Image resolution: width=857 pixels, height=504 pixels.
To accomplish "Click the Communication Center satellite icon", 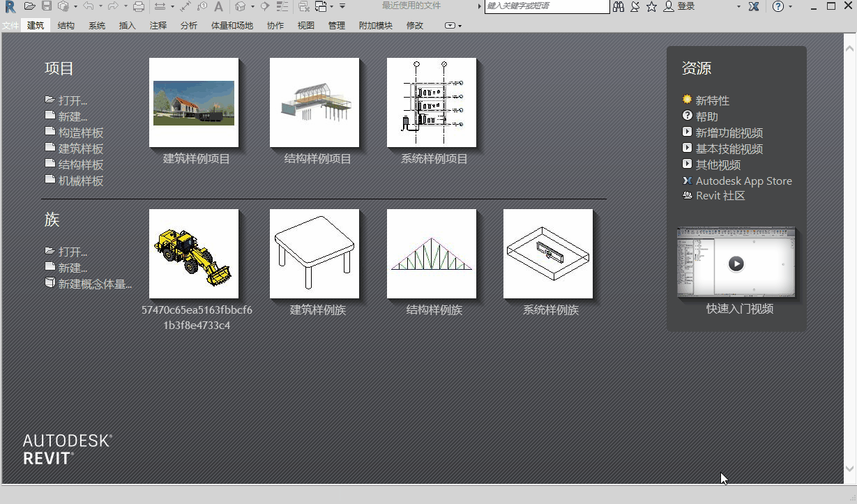I will [x=635, y=6].
